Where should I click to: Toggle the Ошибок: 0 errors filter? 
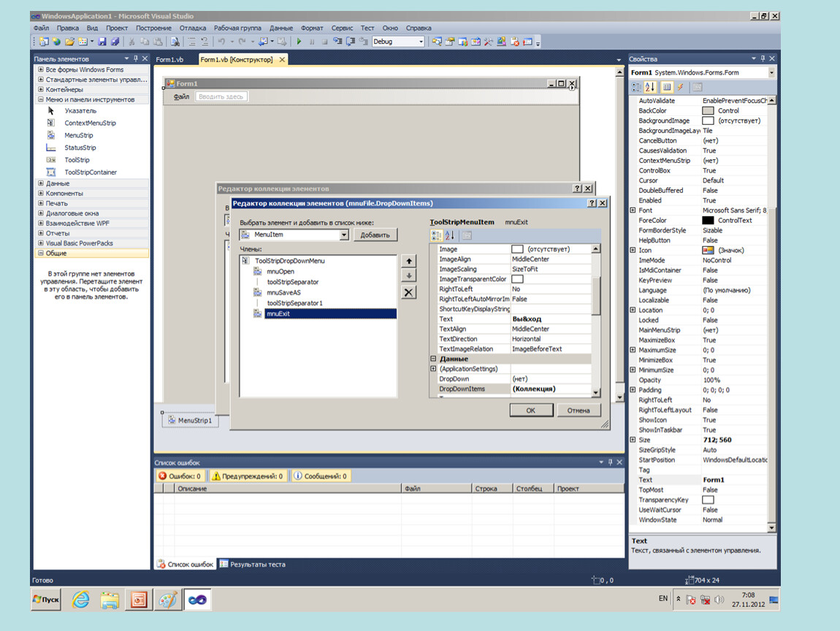tap(180, 475)
